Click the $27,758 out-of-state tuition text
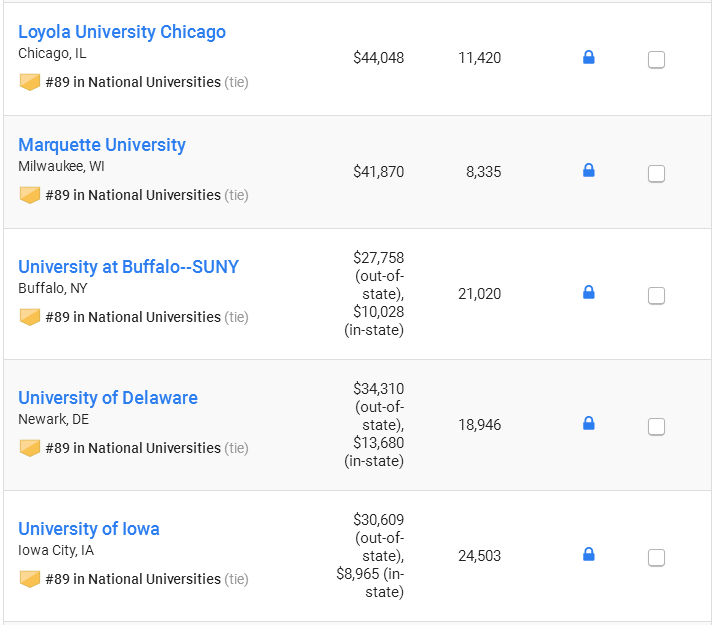Viewport: 715px width, 625px height. pyautogui.click(x=378, y=276)
